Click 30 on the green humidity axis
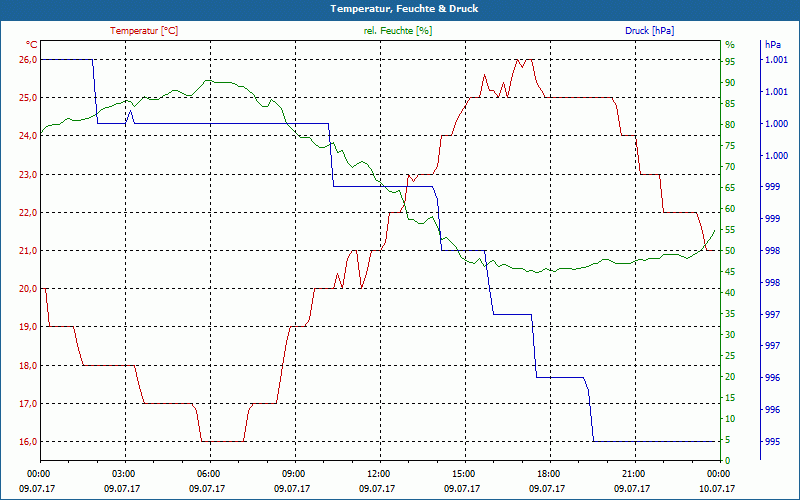The height and width of the screenshot is (500, 800). (730, 335)
